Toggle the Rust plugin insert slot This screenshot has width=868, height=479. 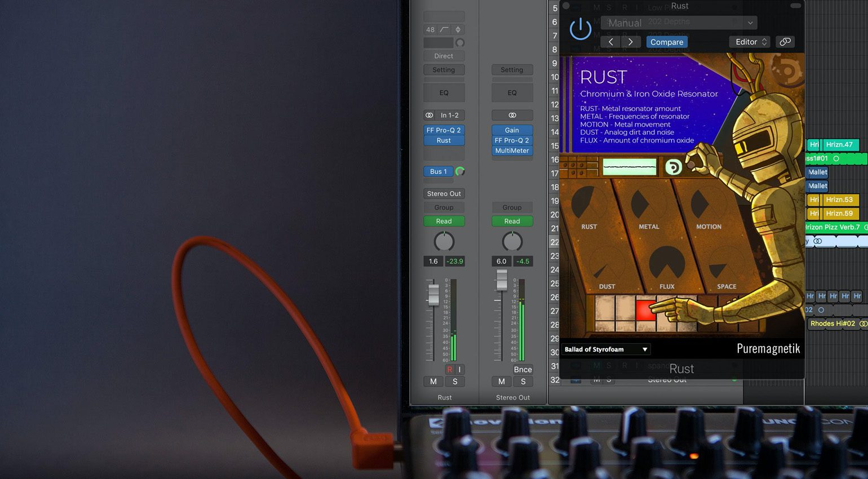click(x=444, y=140)
